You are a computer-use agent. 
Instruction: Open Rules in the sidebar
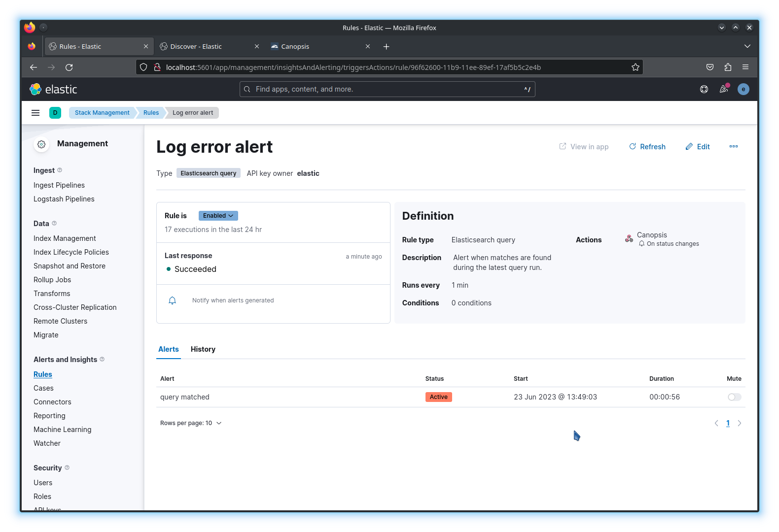click(x=43, y=374)
